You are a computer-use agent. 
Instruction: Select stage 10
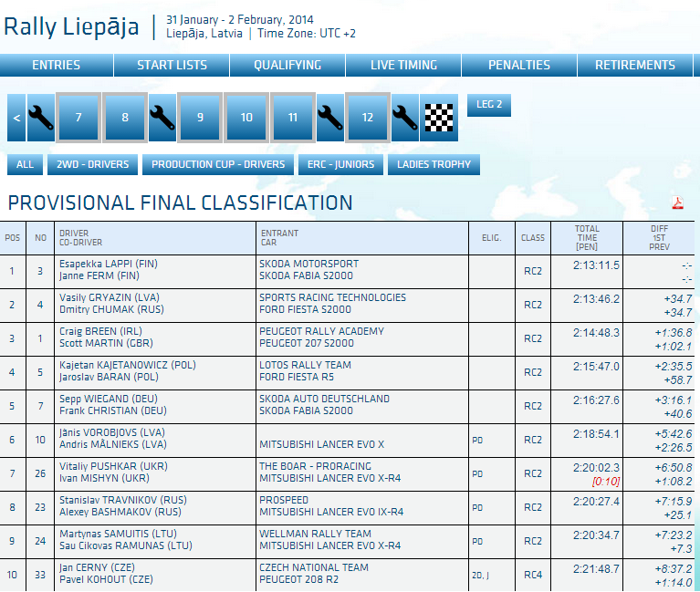click(246, 118)
